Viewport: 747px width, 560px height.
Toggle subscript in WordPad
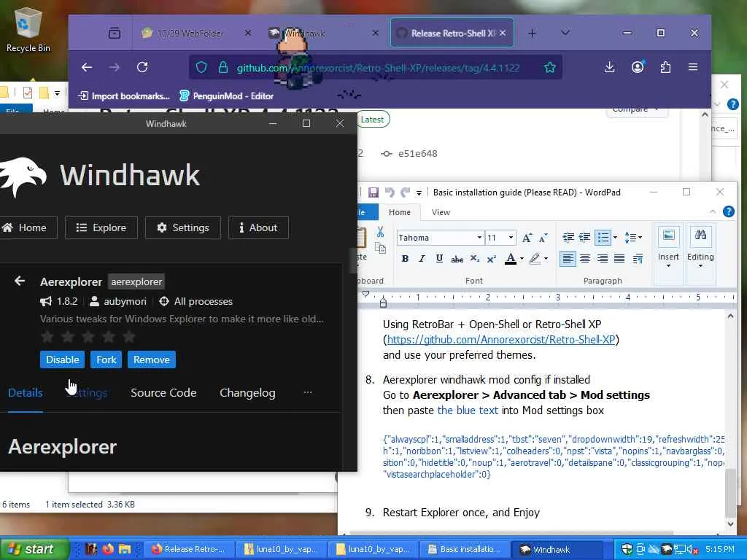[474, 259]
